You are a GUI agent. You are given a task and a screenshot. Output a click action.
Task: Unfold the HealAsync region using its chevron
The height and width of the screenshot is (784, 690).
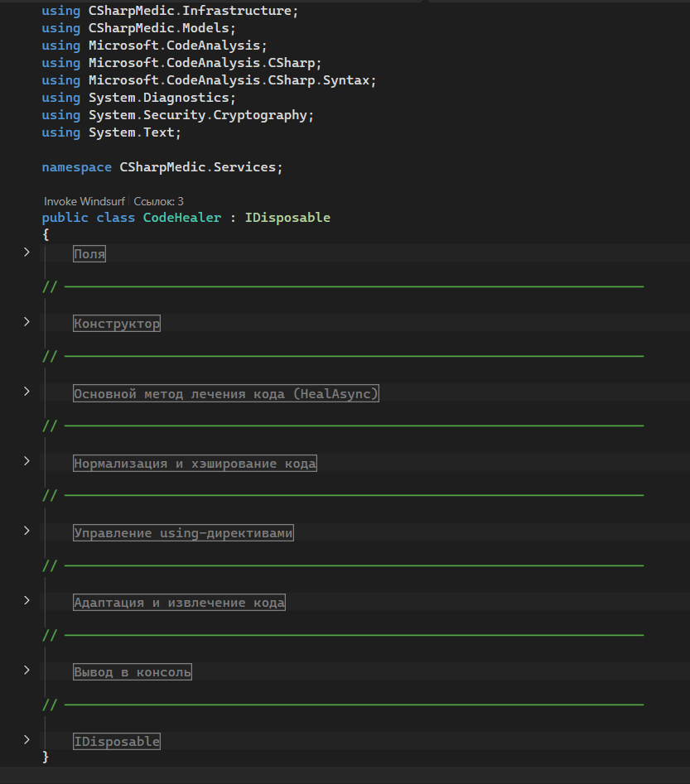pos(27,391)
